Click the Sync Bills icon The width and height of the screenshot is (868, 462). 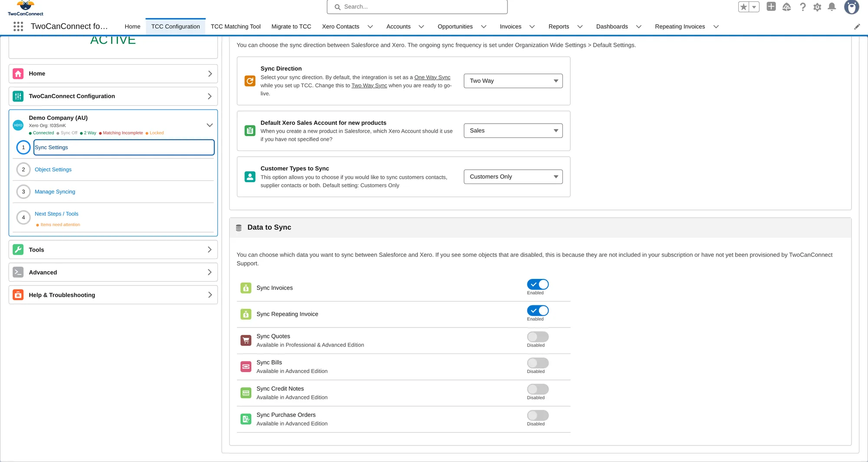point(246,367)
